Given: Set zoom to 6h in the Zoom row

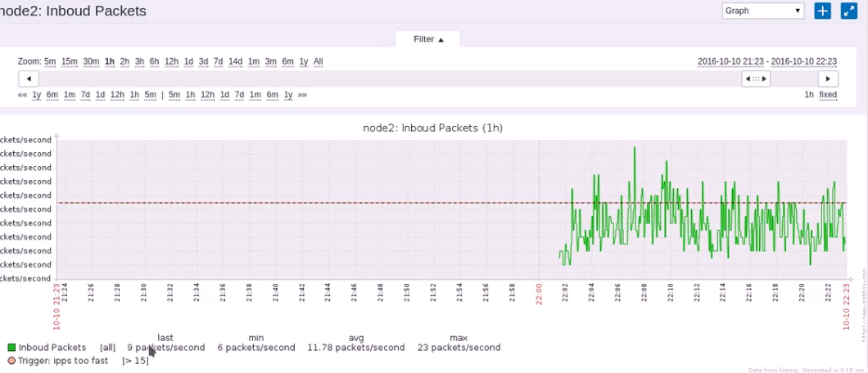Looking at the screenshot, I should tap(155, 61).
